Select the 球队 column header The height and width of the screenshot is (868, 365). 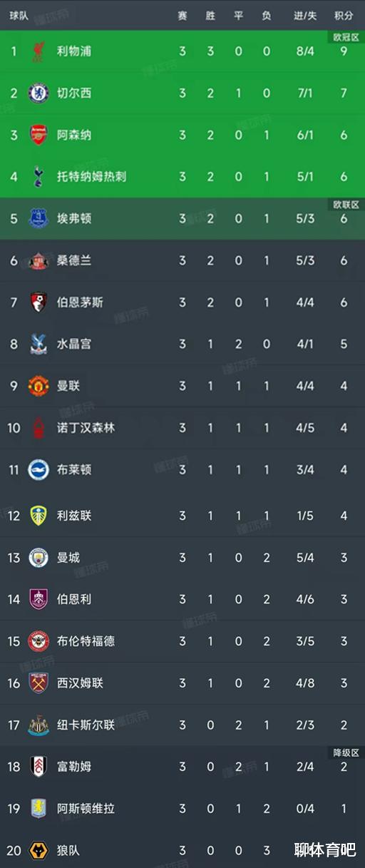pyautogui.click(x=19, y=16)
